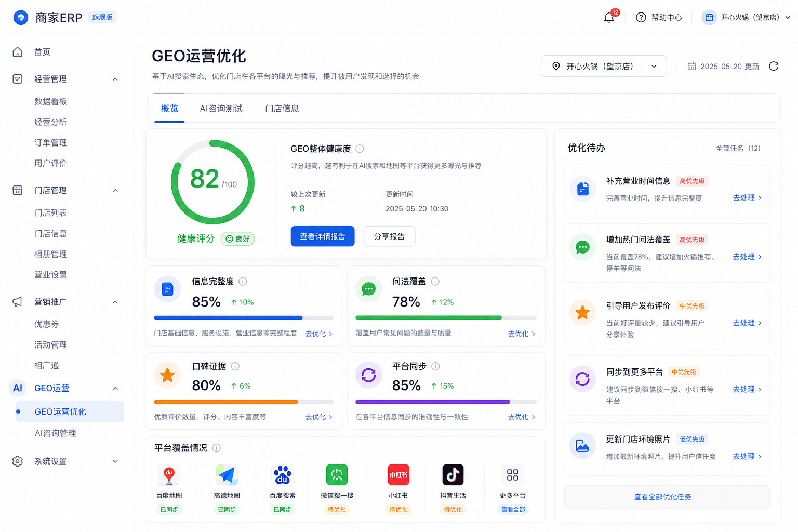Select the 百度搜索 platform icon
Screen dimensions: 798x532
click(x=283, y=475)
